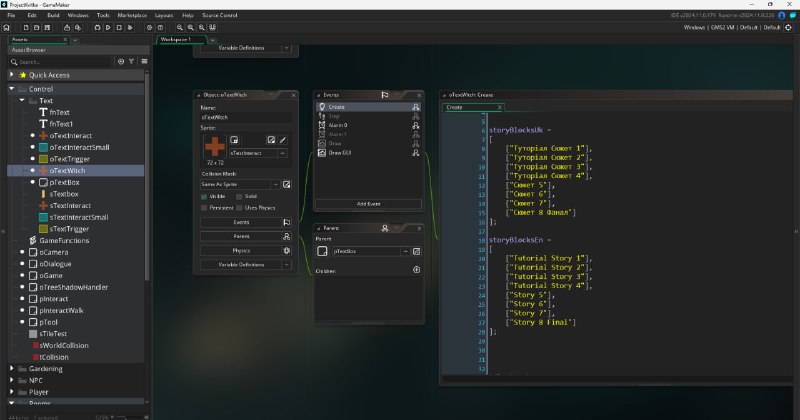Screen dimensions: 800x420
Task: Edit sprite image with the brush icon
Action: click(283, 140)
